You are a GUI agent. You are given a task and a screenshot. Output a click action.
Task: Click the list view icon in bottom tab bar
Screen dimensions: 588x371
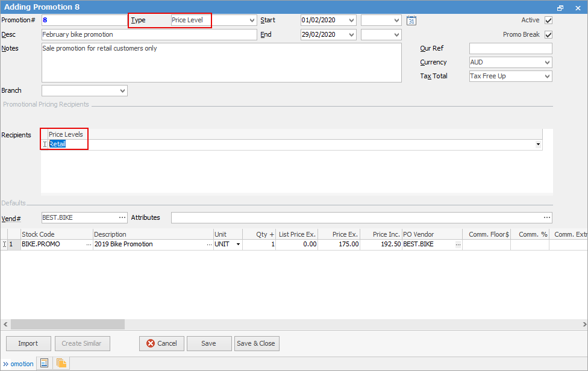point(44,363)
